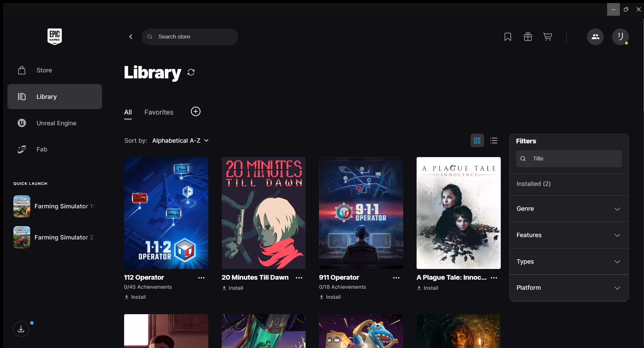The width and height of the screenshot is (644, 348).
Task: Switch to grid view
Action: (x=477, y=141)
